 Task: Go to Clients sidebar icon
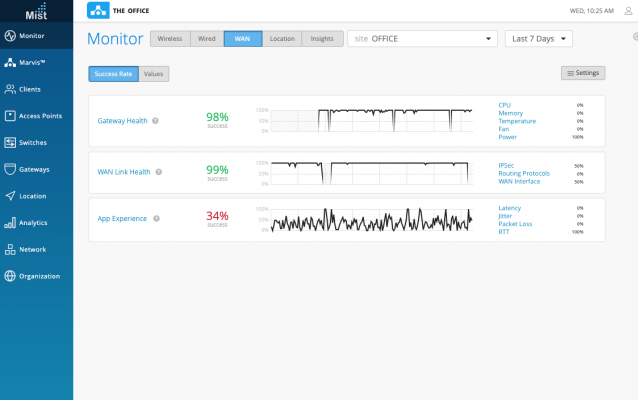pyautogui.click(x=10, y=89)
